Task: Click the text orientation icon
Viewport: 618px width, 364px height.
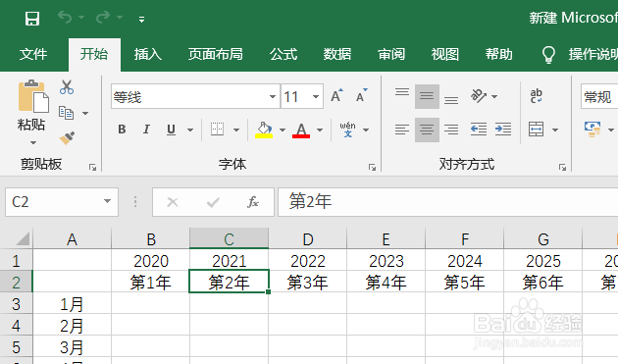Action: point(479,96)
